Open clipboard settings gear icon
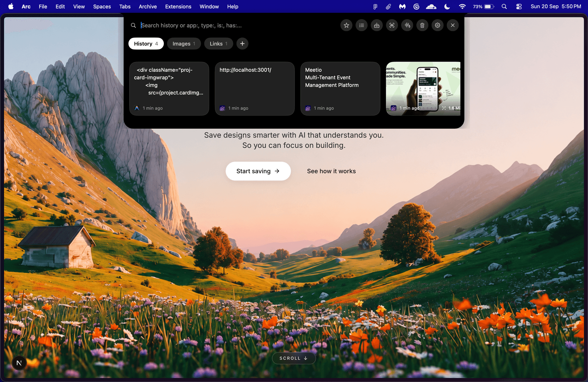 pyautogui.click(x=438, y=25)
